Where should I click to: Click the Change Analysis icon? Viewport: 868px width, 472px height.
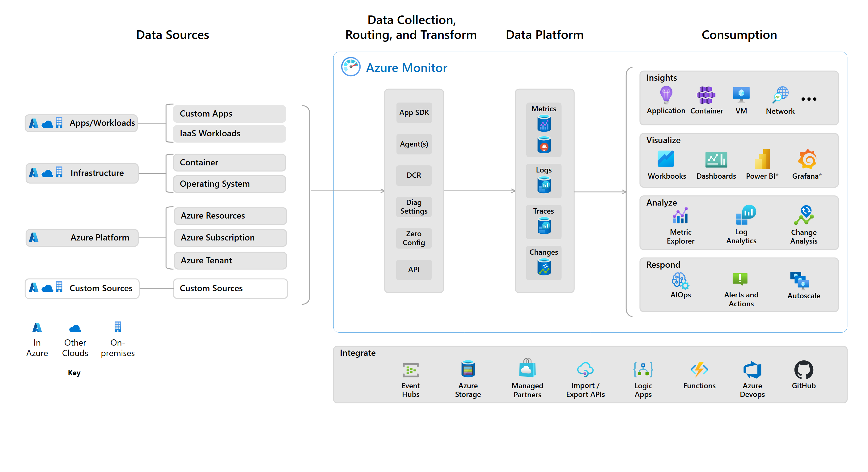pyautogui.click(x=804, y=215)
